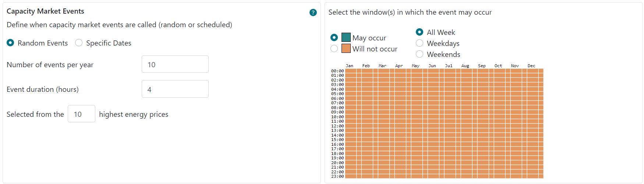The width and height of the screenshot is (644, 184).
Task: Choose the Weekdays option
Action: (420, 43)
